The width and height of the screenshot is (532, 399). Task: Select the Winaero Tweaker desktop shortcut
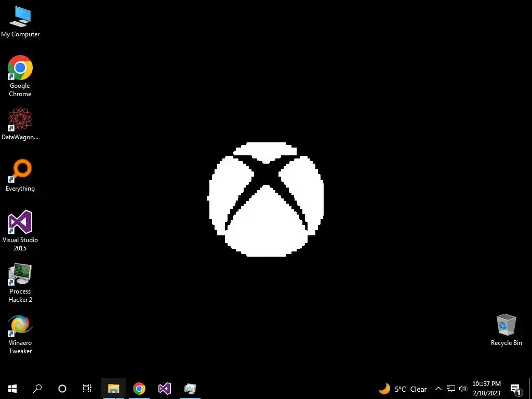(20, 335)
